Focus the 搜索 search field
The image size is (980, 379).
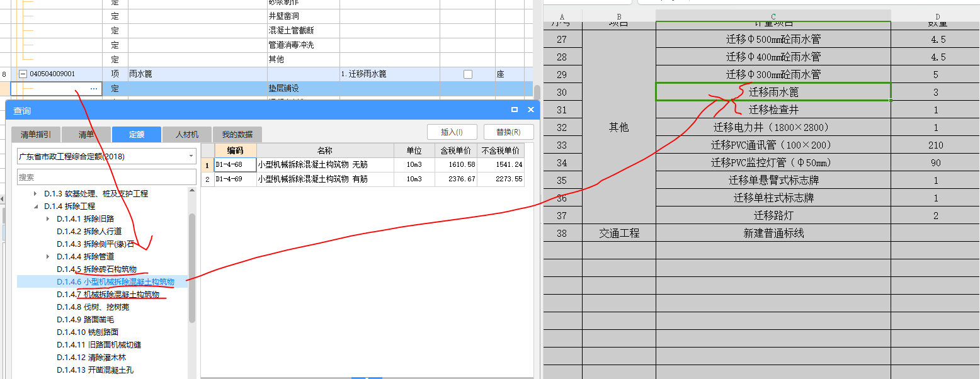[106, 177]
